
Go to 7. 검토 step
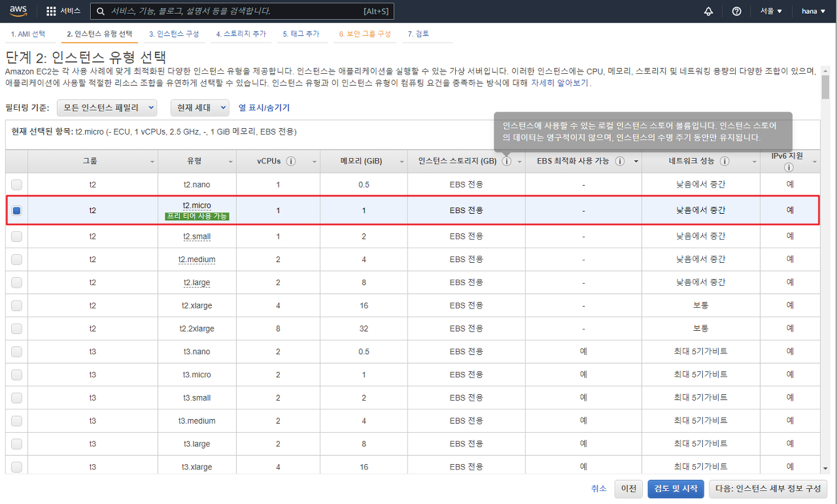click(418, 33)
